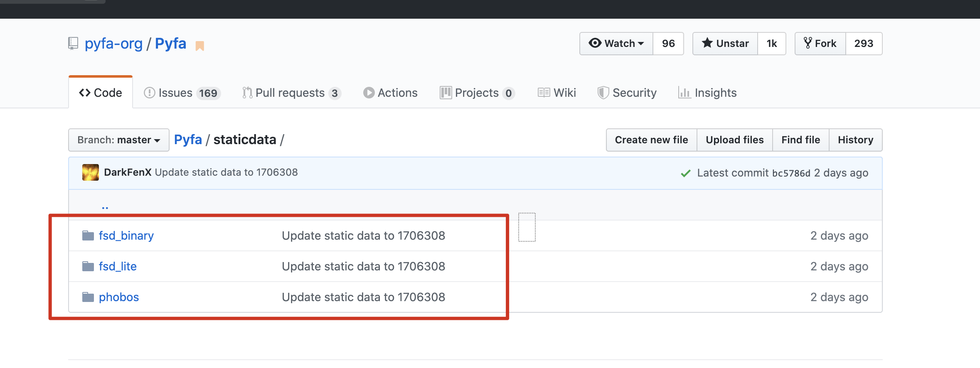Open the commit message in the fsd_binary row
Viewport: 980px width, 368px height.
coord(364,236)
